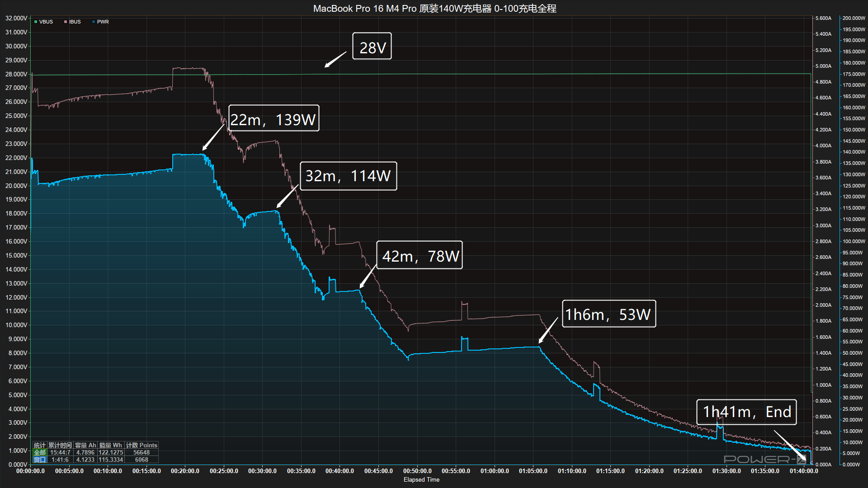Screen dimensions: 868x488
Task: Toggle the IBUS series label in legend
Action: pos(75,22)
